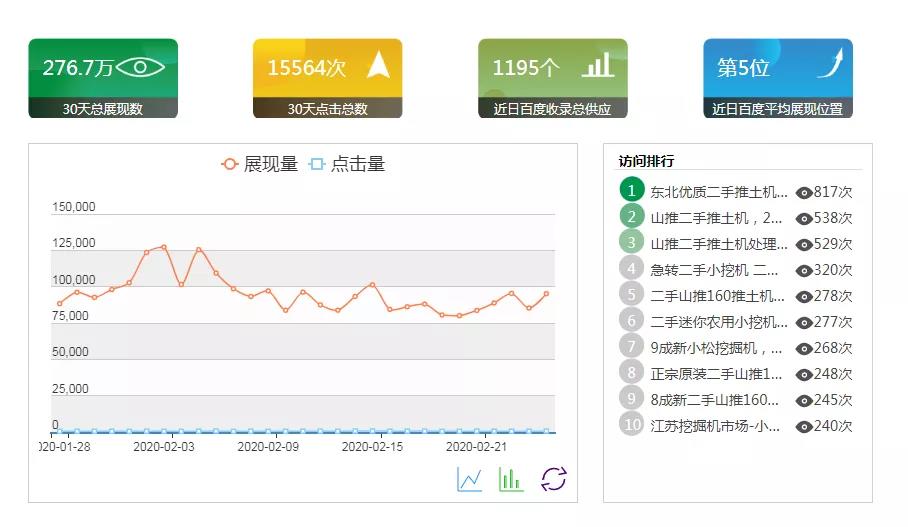Click the 访问排行 heading

(646, 161)
